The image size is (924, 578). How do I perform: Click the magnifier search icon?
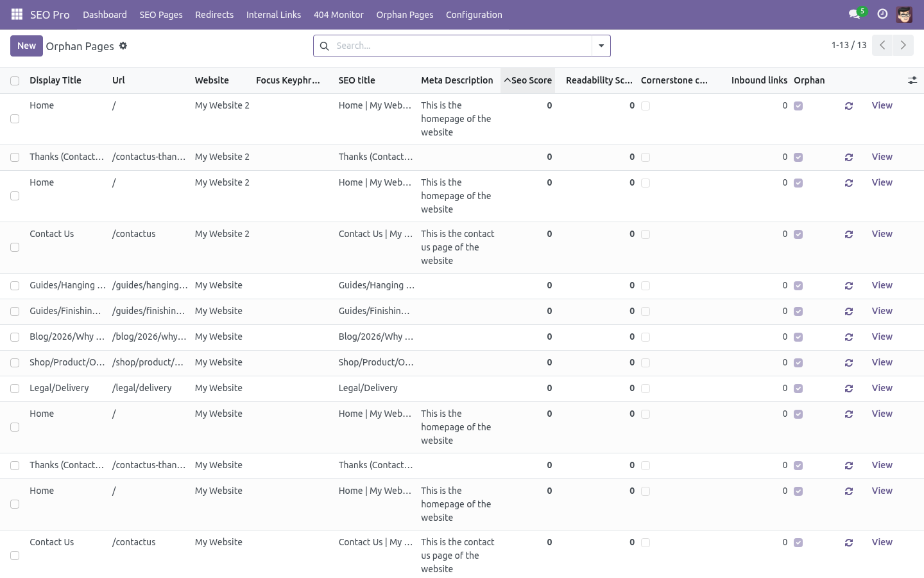324,46
